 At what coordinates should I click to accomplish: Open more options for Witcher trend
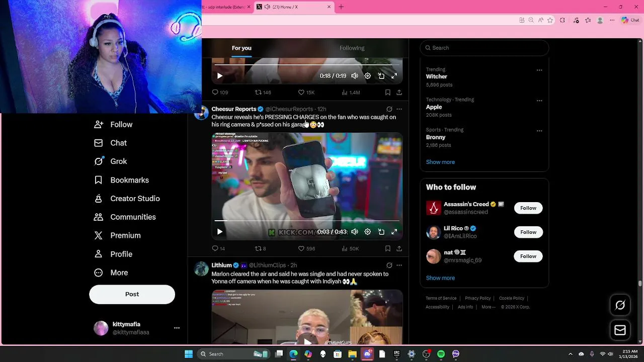coord(539,70)
